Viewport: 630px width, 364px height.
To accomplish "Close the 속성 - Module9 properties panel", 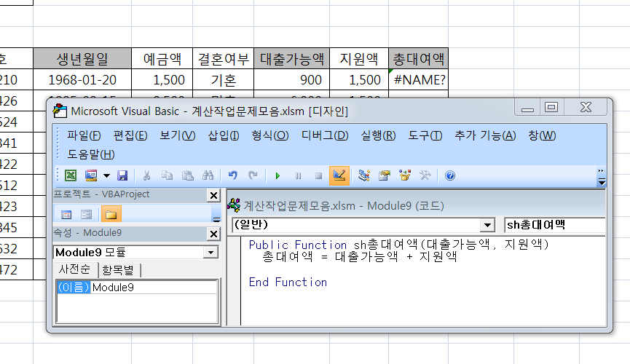I will [213, 234].
